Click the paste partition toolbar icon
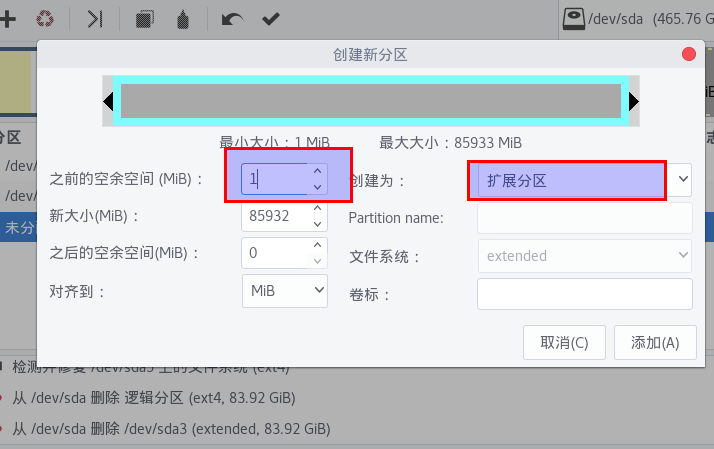The image size is (714, 449). (x=183, y=20)
